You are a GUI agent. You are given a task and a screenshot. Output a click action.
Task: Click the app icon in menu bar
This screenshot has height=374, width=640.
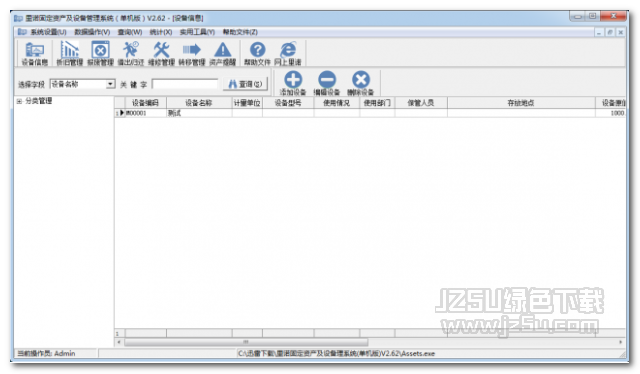tap(22, 32)
